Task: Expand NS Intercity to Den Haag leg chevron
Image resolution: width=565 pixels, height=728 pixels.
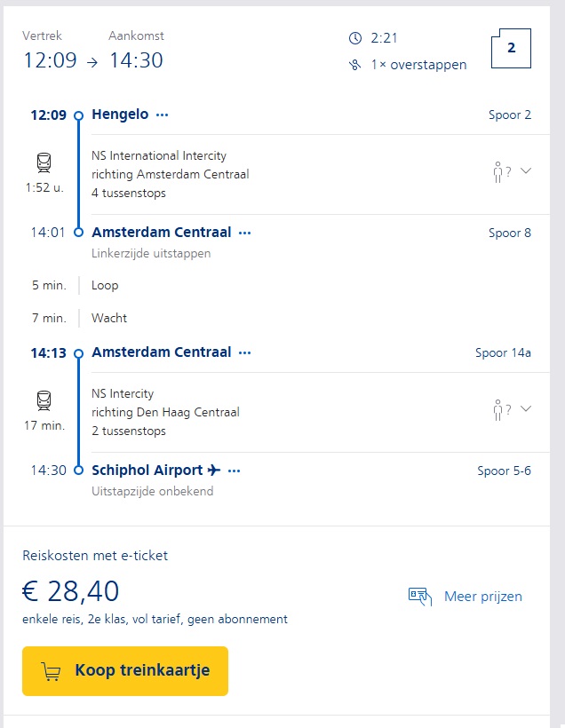Action: click(x=526, y=408)
